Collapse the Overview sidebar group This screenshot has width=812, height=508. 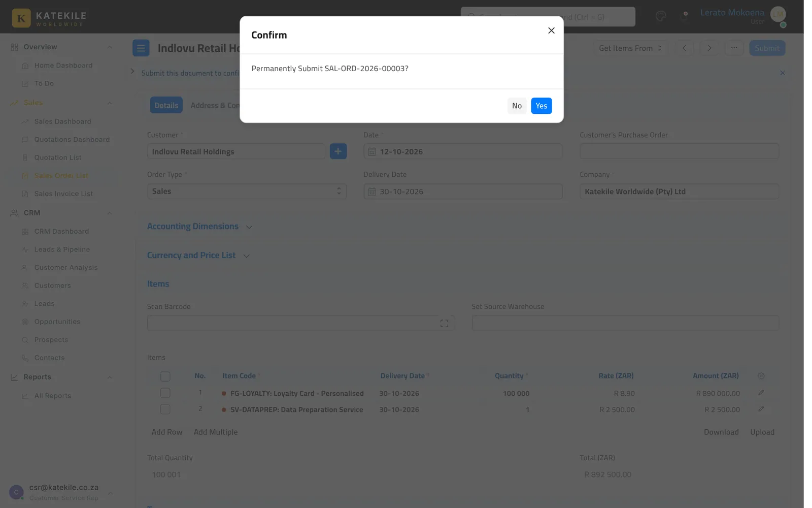point(109,47)
